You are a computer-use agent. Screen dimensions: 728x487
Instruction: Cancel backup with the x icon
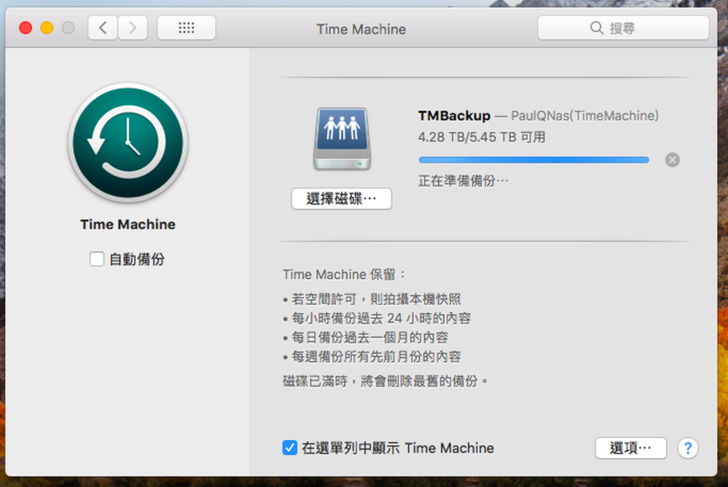click(x=672, y=160)
